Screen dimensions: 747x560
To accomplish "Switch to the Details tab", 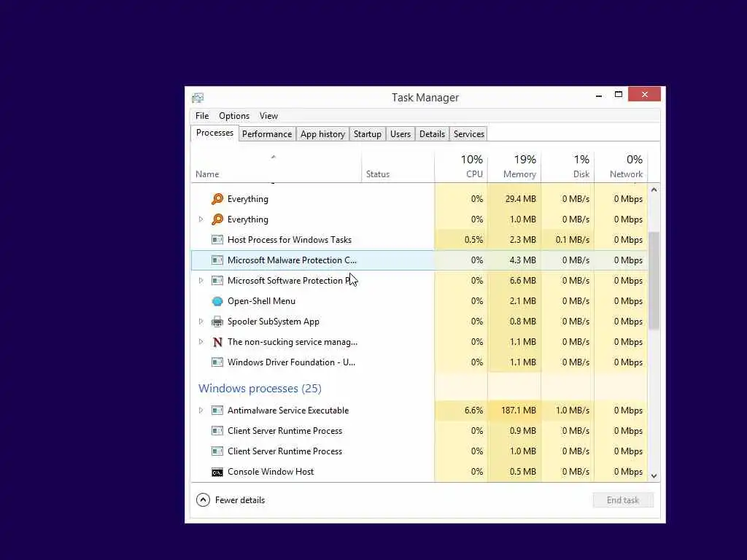I will [432, 134].
